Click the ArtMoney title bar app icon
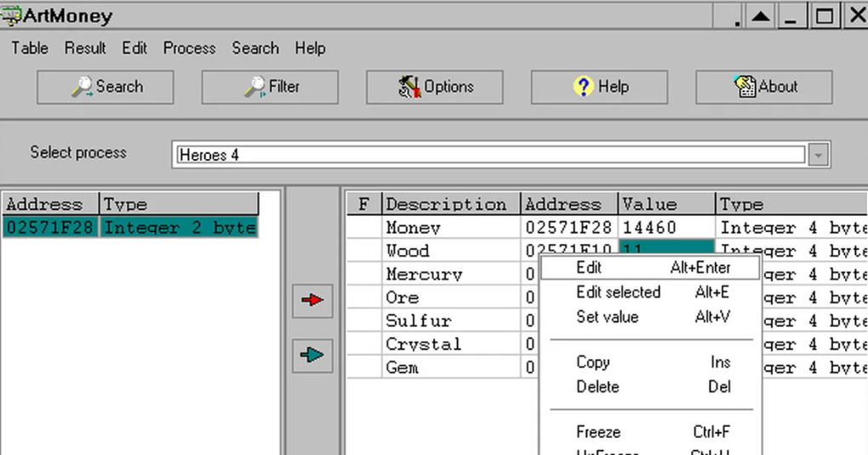Image resolution: width=868 pixels, height=455 pixels. point(10,15)
